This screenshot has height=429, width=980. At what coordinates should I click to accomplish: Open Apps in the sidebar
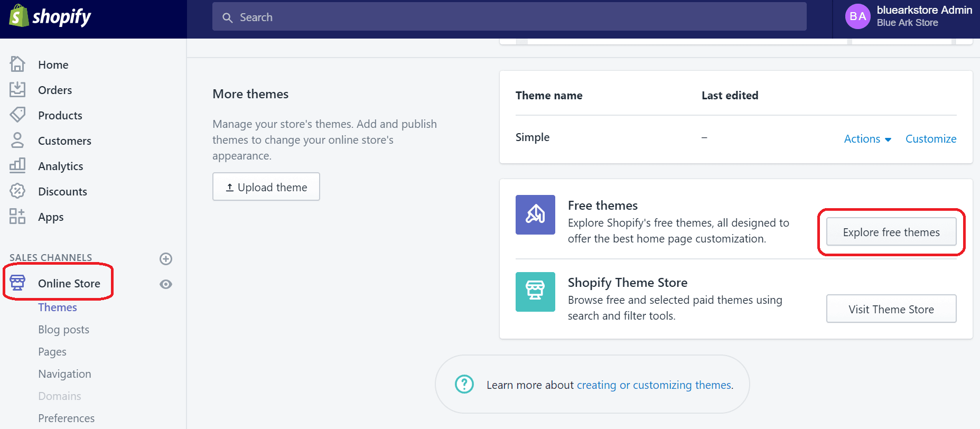[51, 217]
